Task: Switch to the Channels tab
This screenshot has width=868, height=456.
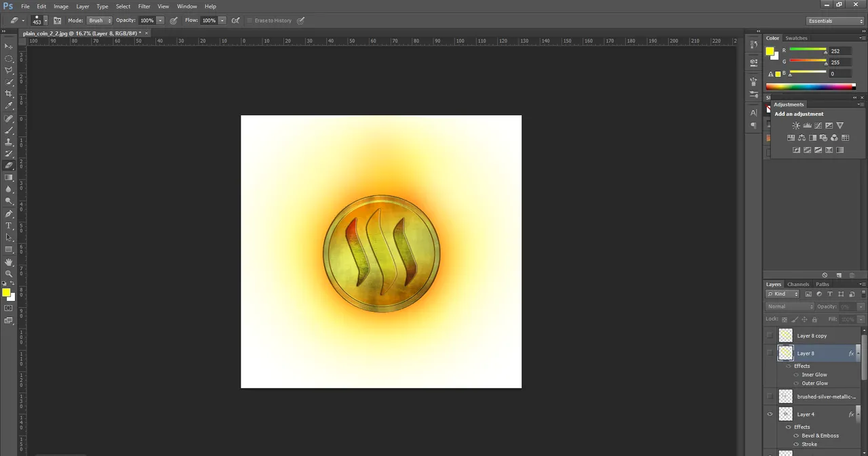Action: tap(798, 284)
